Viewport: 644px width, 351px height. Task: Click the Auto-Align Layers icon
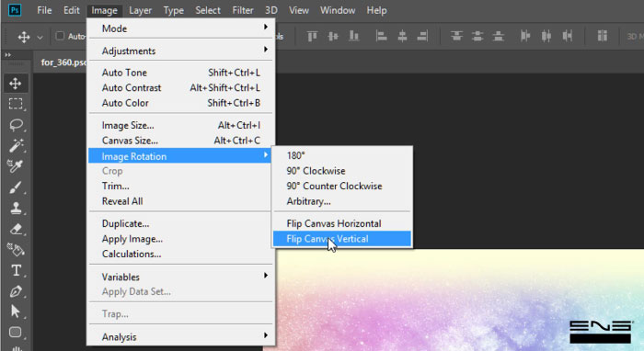[x=602, y=36]
